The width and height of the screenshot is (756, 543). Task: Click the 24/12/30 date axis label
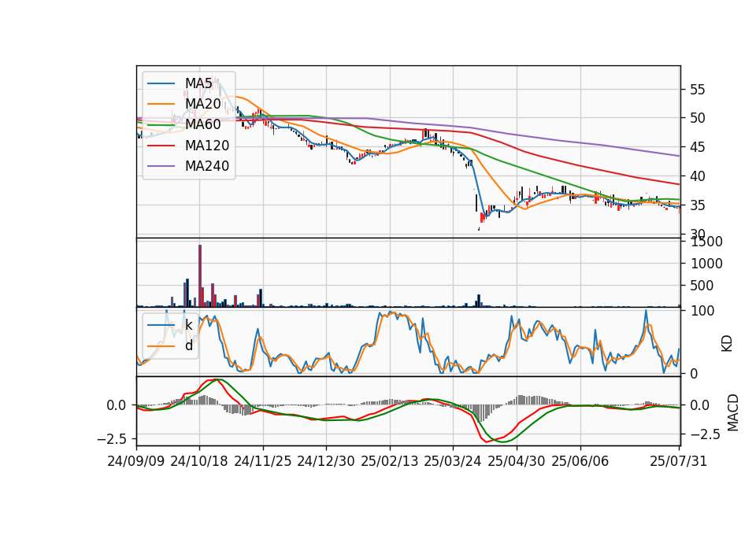pos(326,461)
